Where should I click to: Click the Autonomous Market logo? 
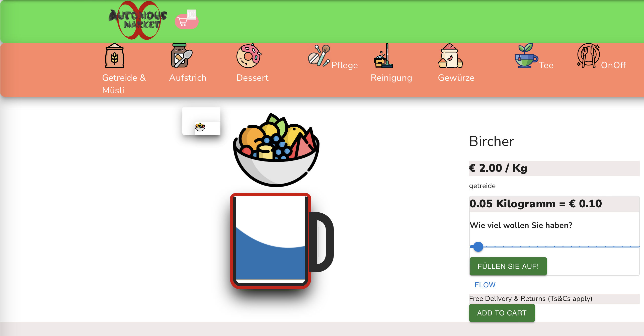click(x=138, y=20)
